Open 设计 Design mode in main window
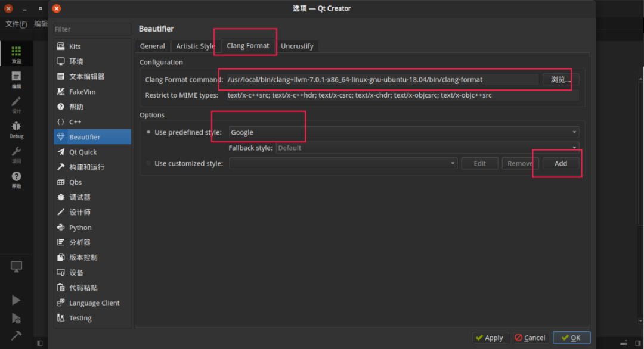 [x=17, y=105]
